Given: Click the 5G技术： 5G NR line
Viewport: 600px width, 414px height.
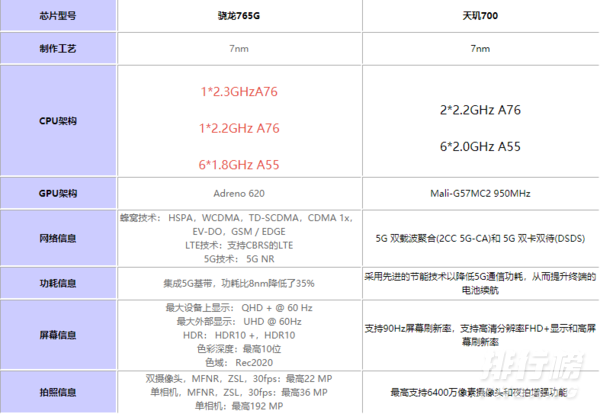Looking at the screenshot, I should [239, 259].
